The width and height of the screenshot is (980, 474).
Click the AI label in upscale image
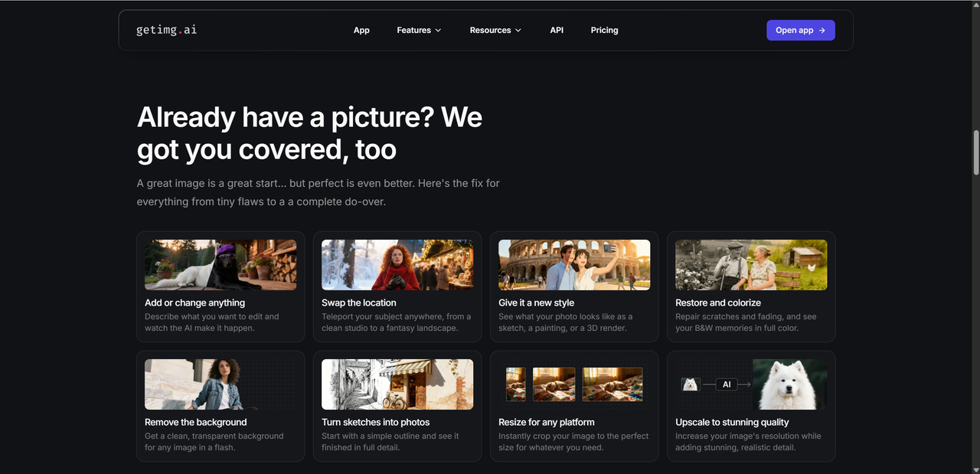[x=727, y=384]
